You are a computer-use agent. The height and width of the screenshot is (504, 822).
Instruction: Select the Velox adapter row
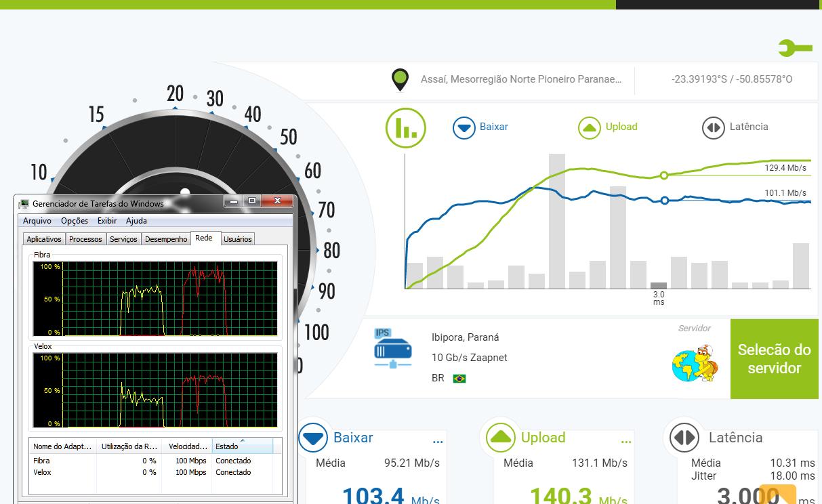(x=152, y=472)
